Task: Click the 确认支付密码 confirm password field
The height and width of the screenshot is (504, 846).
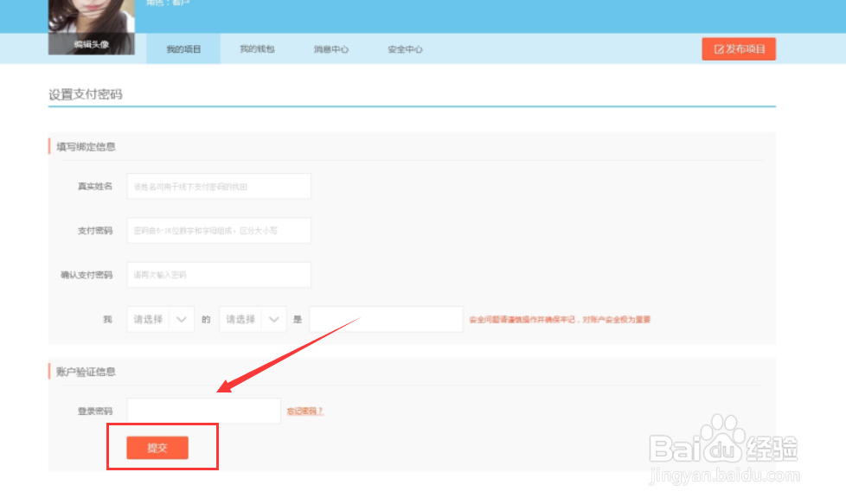Action: coord(218,275)
